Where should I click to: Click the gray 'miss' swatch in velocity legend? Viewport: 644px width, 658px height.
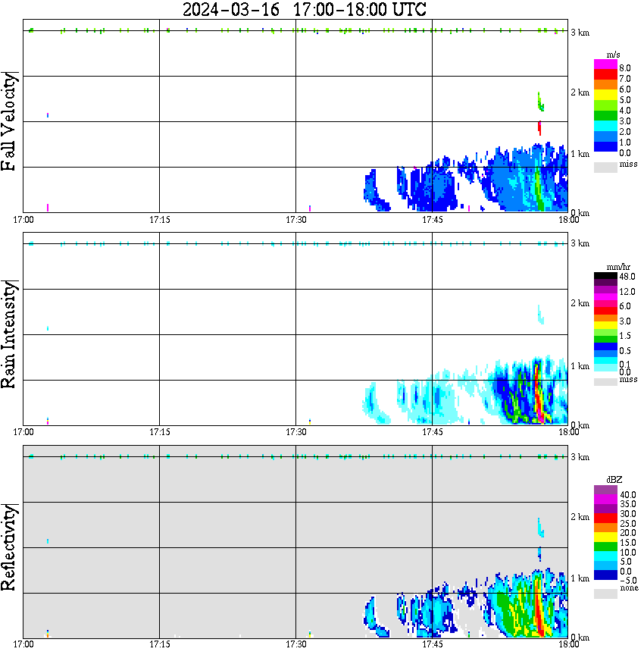605,167
